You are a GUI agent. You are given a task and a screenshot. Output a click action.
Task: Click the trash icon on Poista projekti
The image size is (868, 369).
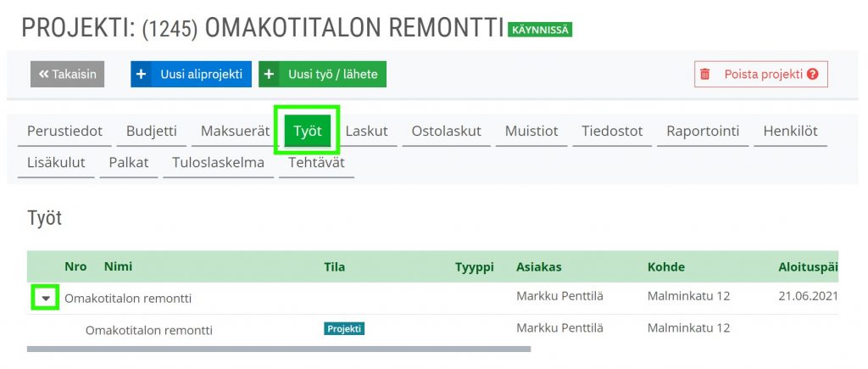coord(704,75)
